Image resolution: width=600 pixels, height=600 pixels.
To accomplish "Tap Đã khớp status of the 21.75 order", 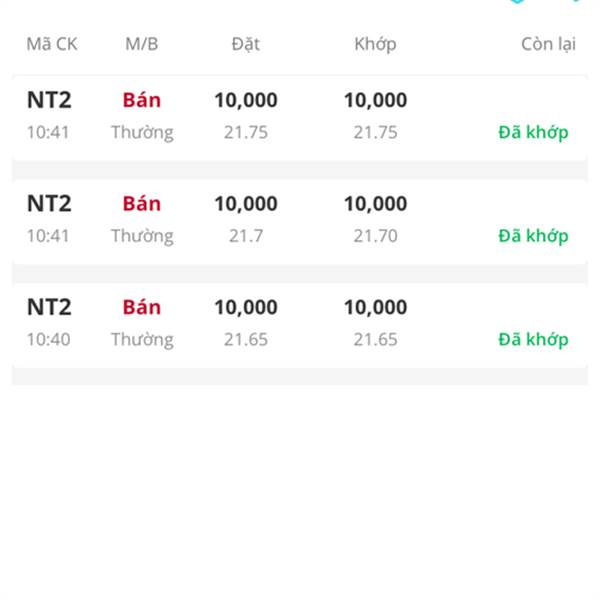I will 533,132.
